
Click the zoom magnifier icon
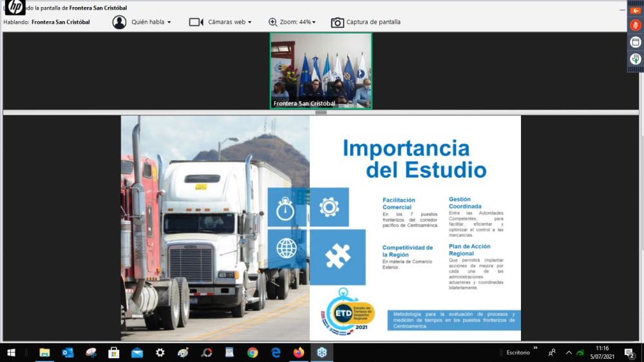(273, 22)
